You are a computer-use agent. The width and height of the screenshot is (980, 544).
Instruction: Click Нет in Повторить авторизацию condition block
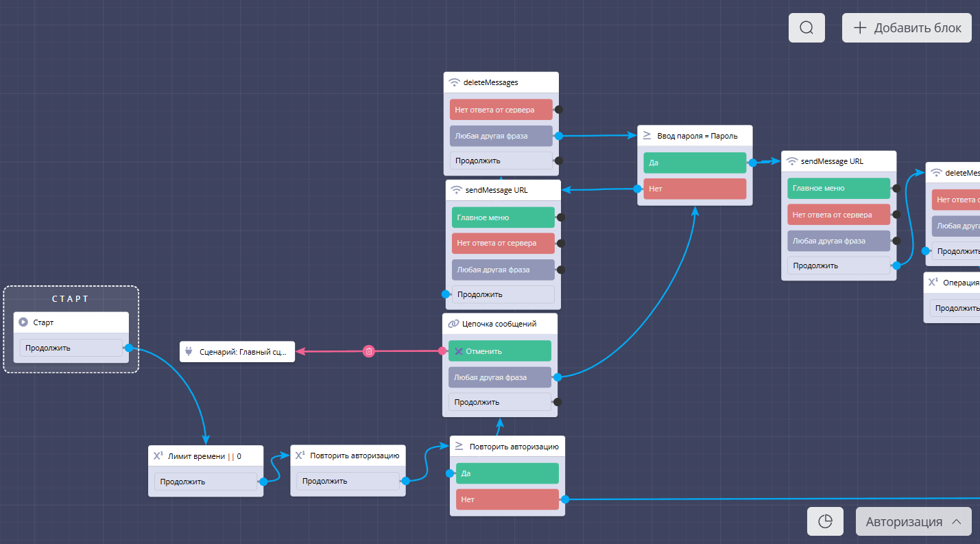coord(507,499)
